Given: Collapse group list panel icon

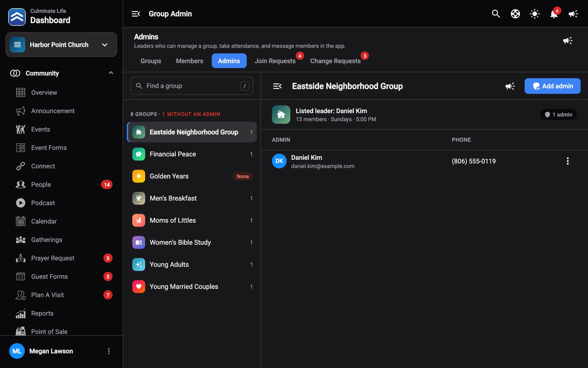Looking at the screenshot, I should coord(277,86).
